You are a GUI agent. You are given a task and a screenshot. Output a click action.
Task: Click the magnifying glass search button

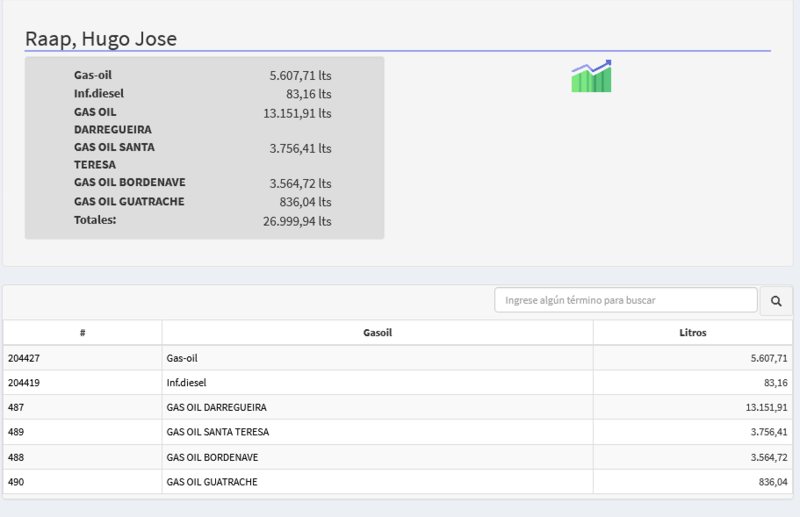coord(776,300)
